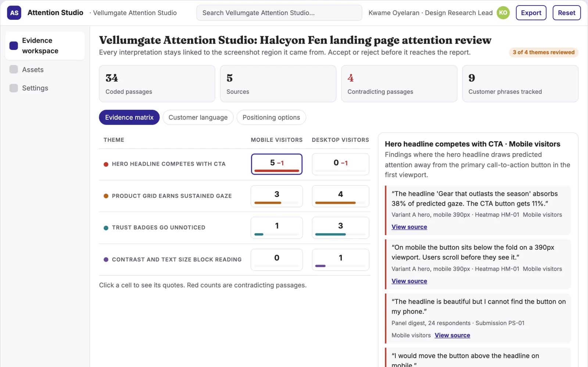Viewport: 588px width, 367px height.
Task: Open View source for 'below the fold' quote
Action: coord(409,281)
